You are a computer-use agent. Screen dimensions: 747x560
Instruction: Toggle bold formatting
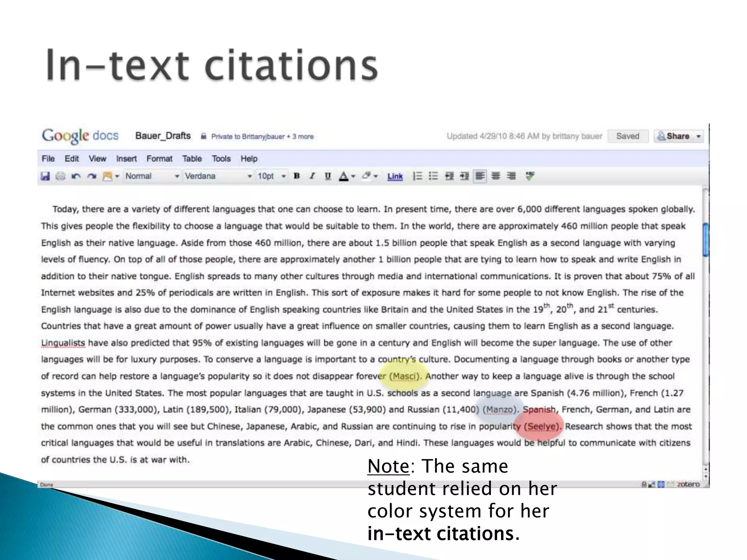tap(297, 176)
